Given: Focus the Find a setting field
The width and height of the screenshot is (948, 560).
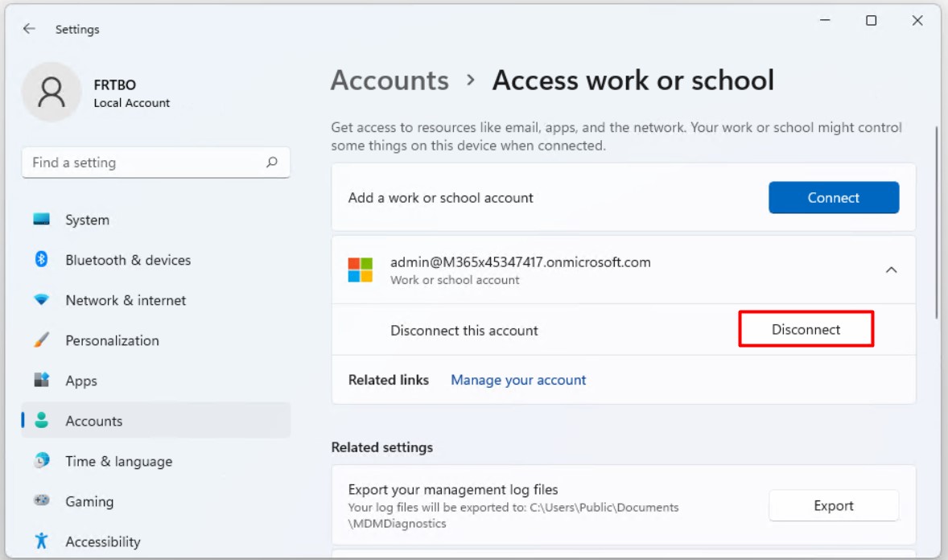Looking at the screenshot, I should click(x=156, y=162).
